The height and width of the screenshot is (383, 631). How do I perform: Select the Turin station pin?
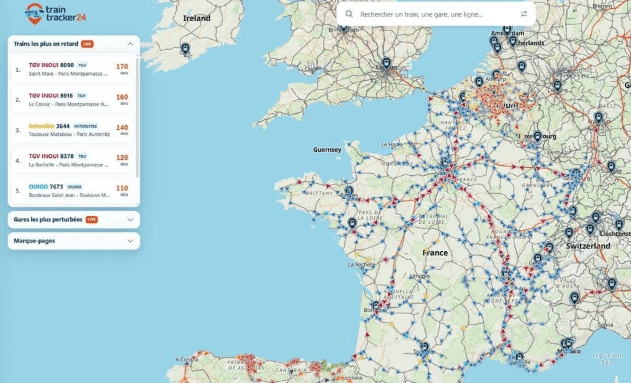(x=574, y=298)
